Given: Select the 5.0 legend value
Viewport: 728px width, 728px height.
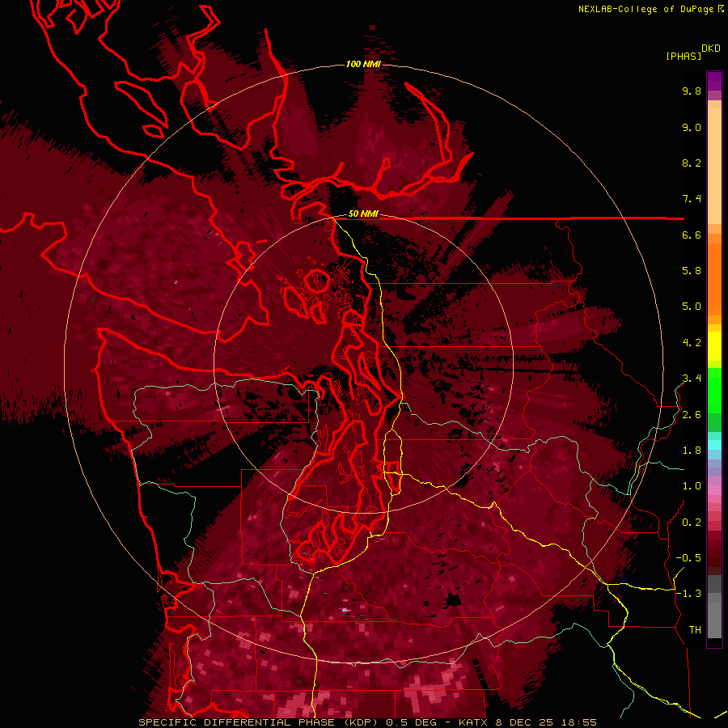Looking at the screenshot, I should coord(692,307).
